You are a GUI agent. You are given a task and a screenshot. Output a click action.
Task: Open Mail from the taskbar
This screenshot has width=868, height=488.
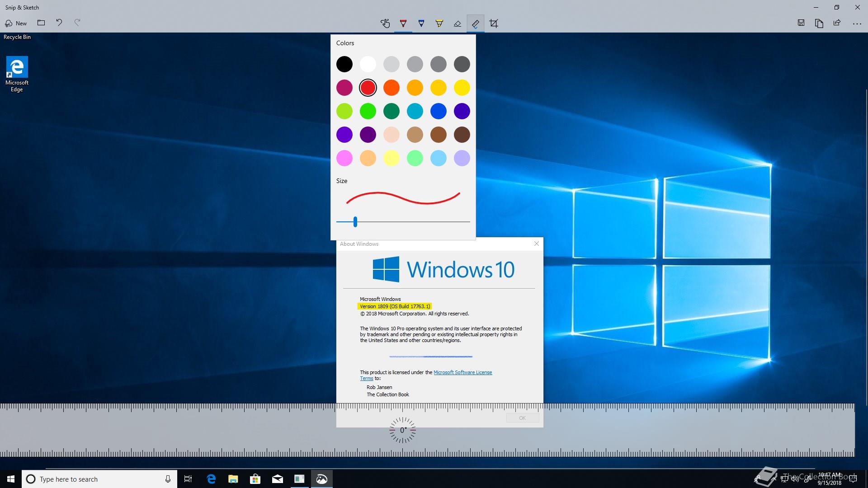278,479
